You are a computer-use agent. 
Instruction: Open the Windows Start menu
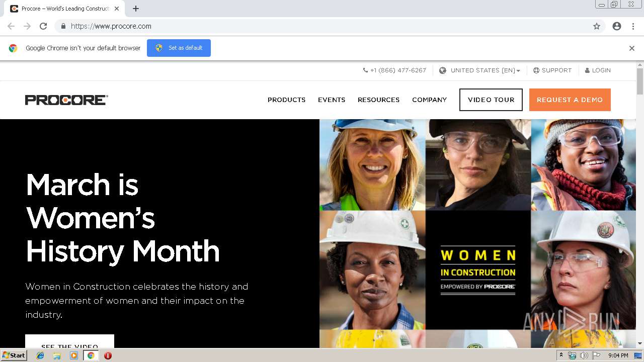pyautogui.click(x=14, y=355)
